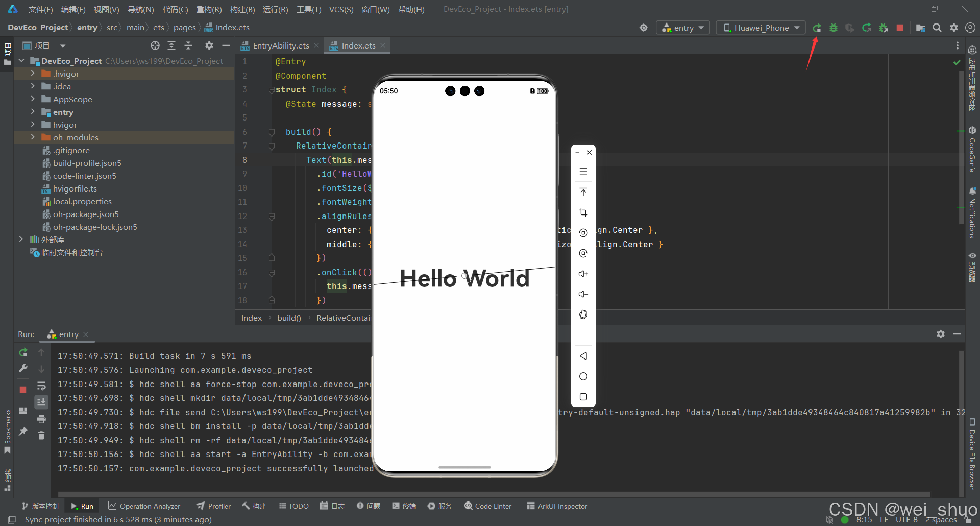
Task: Expand the entry module folder
Action: (x=33, y=112)
